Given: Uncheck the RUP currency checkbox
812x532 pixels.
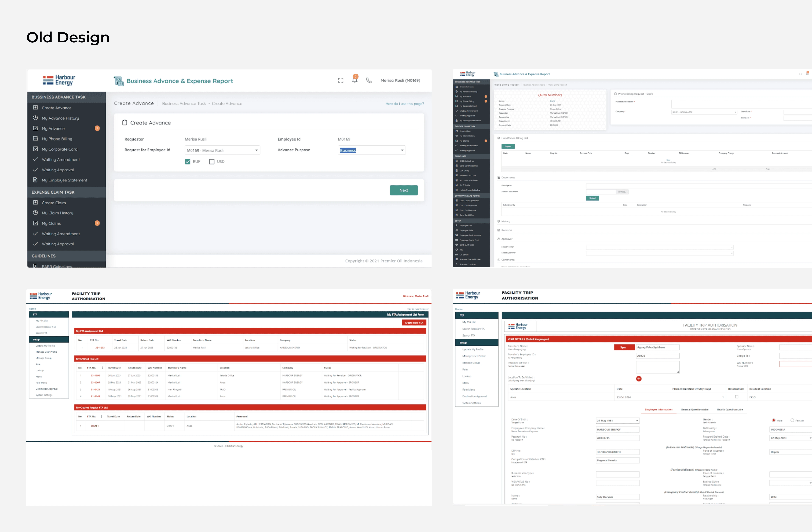Looking at the screenshot, I should (188, 161).
